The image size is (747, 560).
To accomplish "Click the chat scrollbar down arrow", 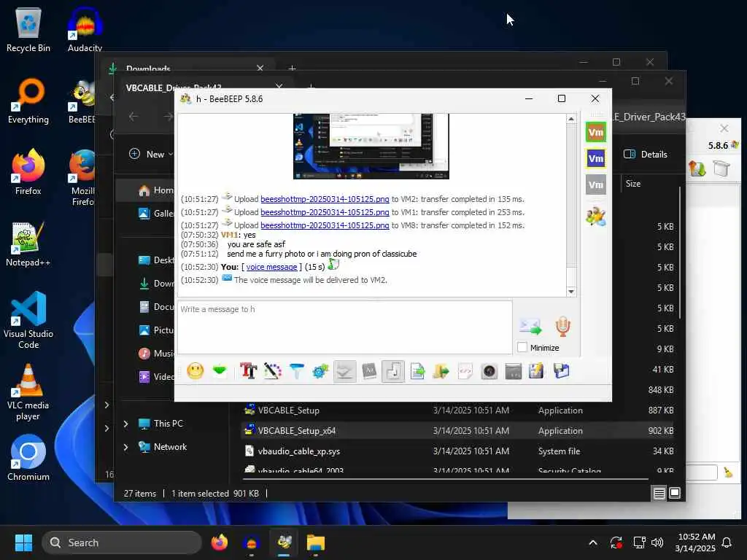I will click(x=571, y=292).
